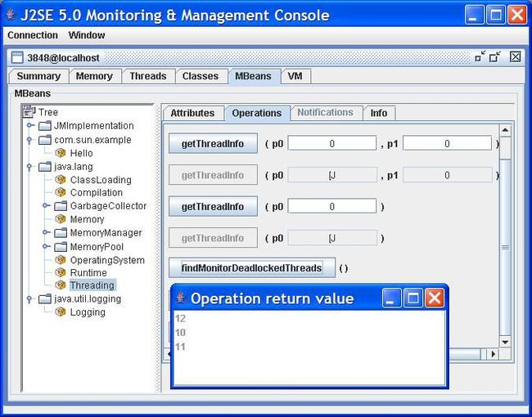This screenshot has width=532, height=417.
Task: Click the vertical scrollbar down arrow
Action: click(x=505, y=342)
